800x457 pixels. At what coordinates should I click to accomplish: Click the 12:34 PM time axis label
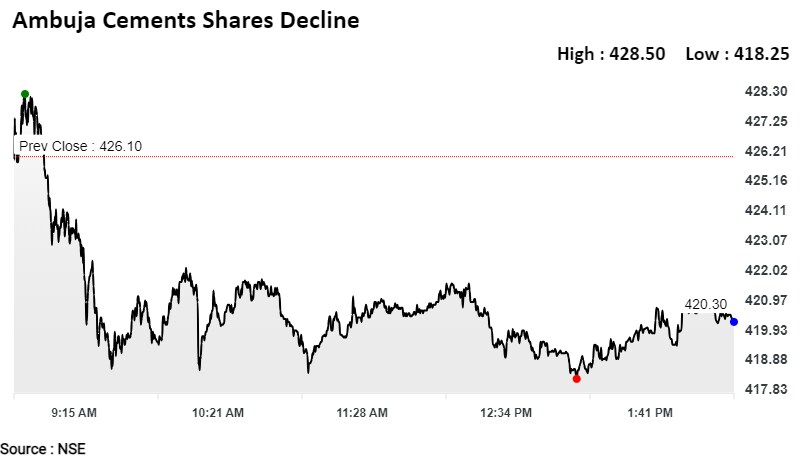pyautogui.click(x=506, y=412)
